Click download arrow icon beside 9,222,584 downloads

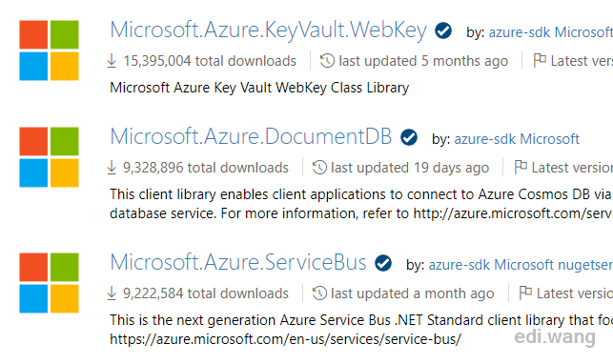tap(112, 293)
